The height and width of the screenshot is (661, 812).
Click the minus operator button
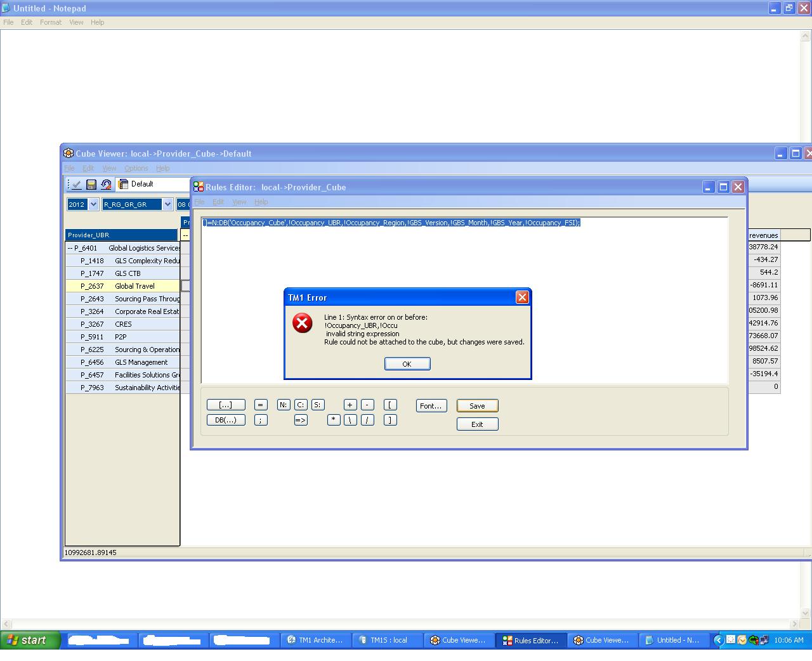(367, 405)
